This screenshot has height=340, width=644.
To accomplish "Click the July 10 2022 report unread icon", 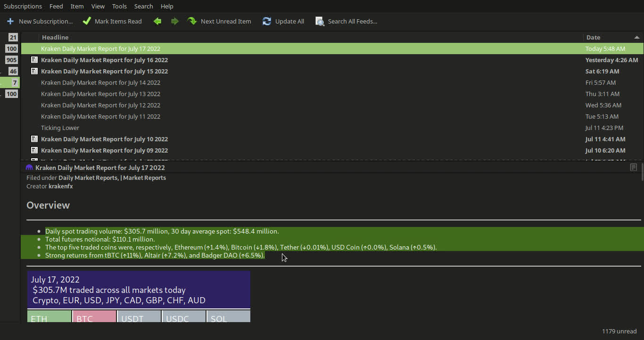I will click(x=34, y=139).
